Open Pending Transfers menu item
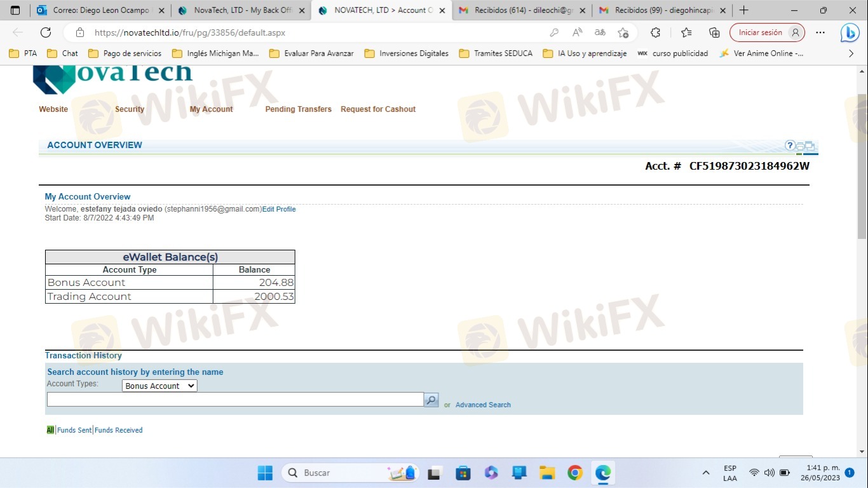The height and width of the screenshot is (488, 868). point(298,109)
